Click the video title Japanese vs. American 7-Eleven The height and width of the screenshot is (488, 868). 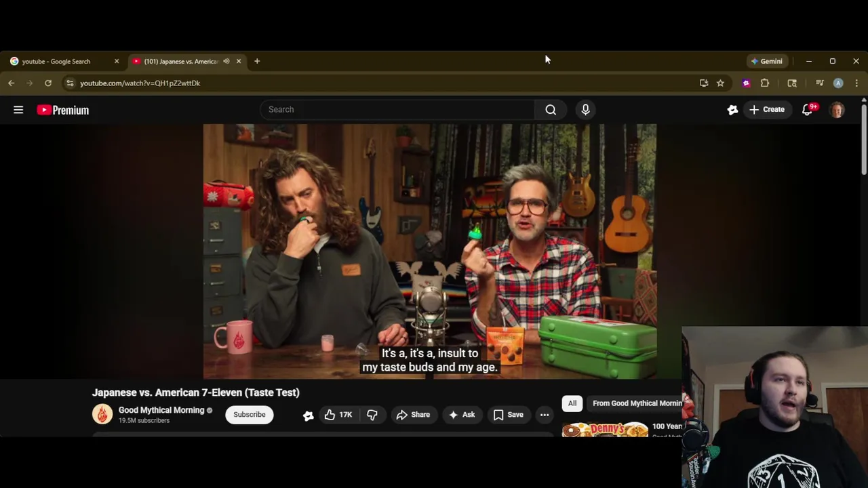196,392
